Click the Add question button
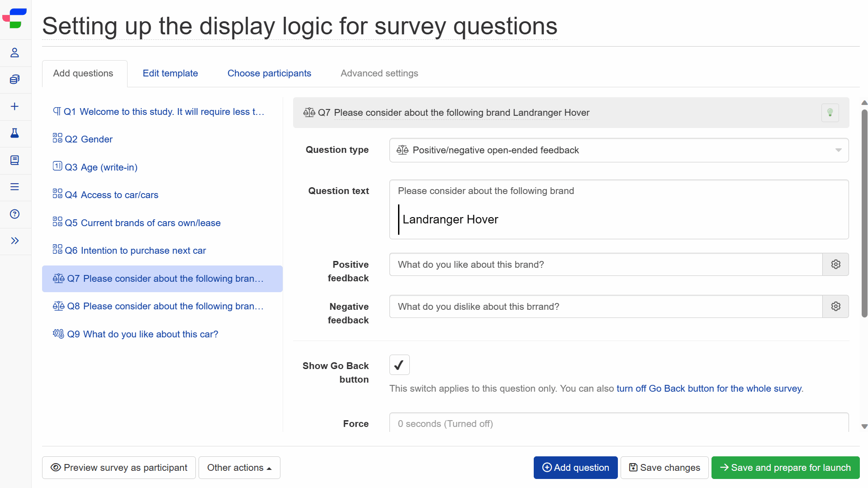 coord(575,468)
